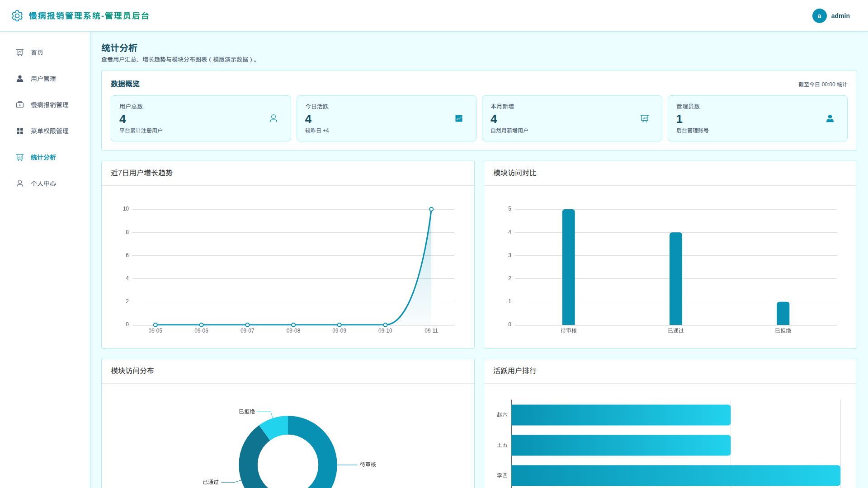Viewport: 868px width, 488px height.
Task: Click the chart icon in 今日活跃 card
Action: click(x=459, y=118)
